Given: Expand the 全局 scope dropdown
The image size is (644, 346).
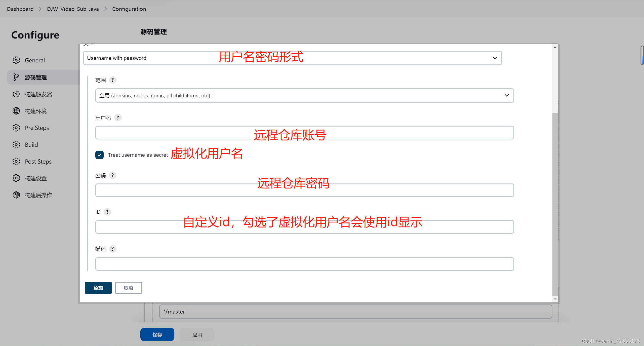Looking at the screenshot, I should click(x=304, y=95).
